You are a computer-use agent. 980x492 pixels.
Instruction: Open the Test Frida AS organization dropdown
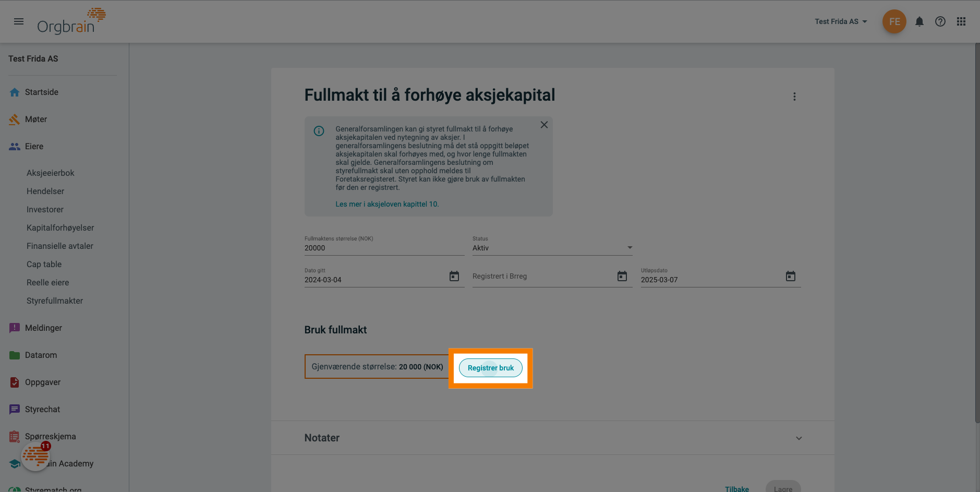[841, 21]
